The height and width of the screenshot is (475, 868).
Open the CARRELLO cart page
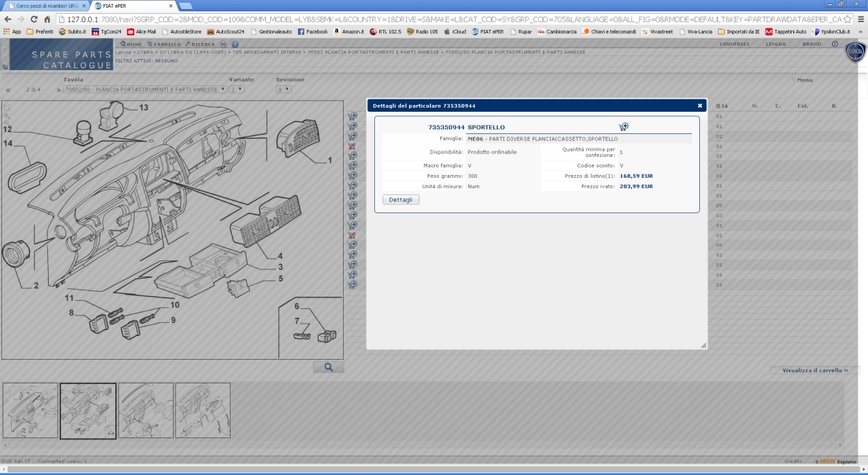pyautogui.click(x=163, y=44)
